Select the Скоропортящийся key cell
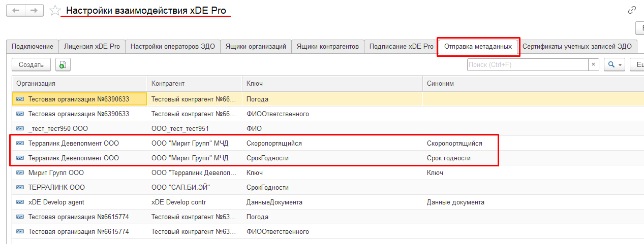This screenshot has width=644, height=244. [x=332, y=143]
